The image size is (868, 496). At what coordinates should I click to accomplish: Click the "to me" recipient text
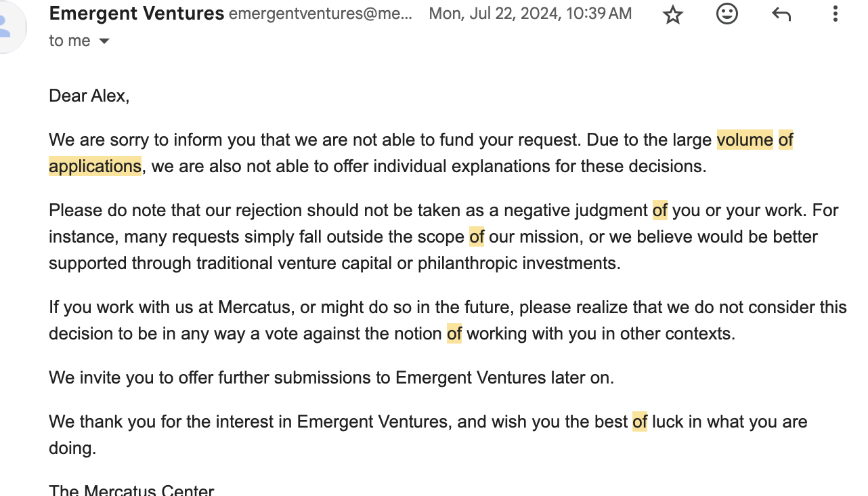69,41
